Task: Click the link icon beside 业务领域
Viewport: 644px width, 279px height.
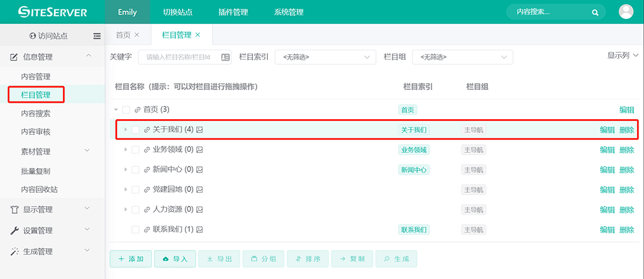Action: tap(147, 150)
